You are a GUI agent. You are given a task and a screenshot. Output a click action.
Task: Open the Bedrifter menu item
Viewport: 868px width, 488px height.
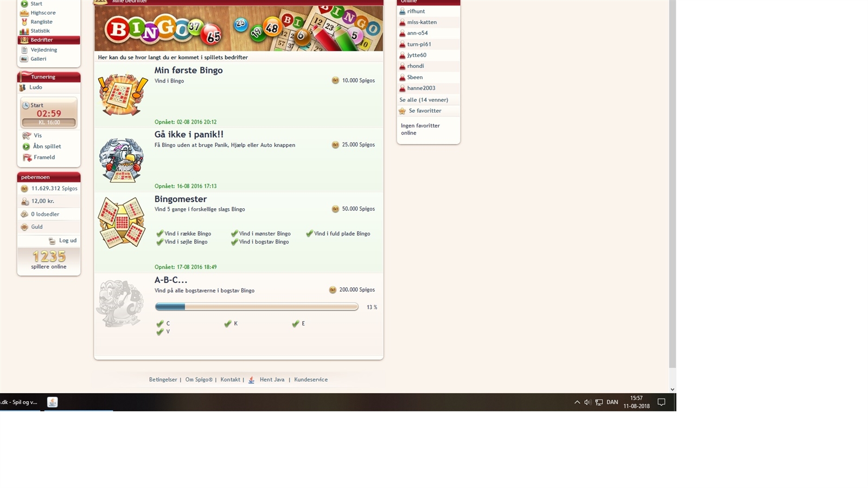pyautogui.click(x=42, y=40)
